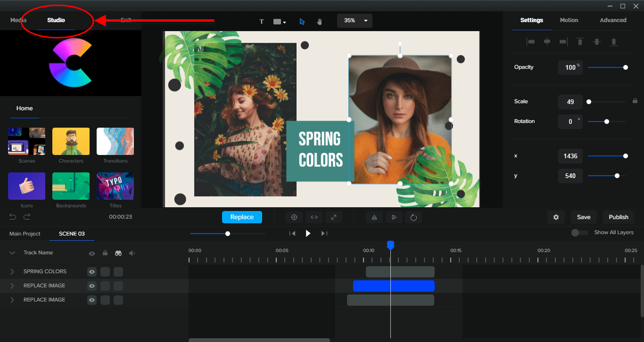Screen dimensions: 644x342
Task: Align selection to right edge
Action: click(x=563, y=42)
